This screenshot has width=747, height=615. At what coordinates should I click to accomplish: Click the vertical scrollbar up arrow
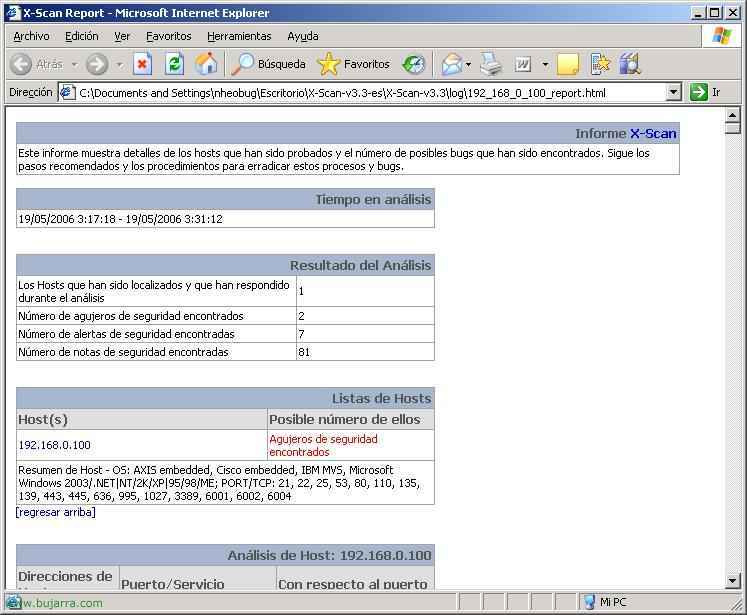point(732,115)
